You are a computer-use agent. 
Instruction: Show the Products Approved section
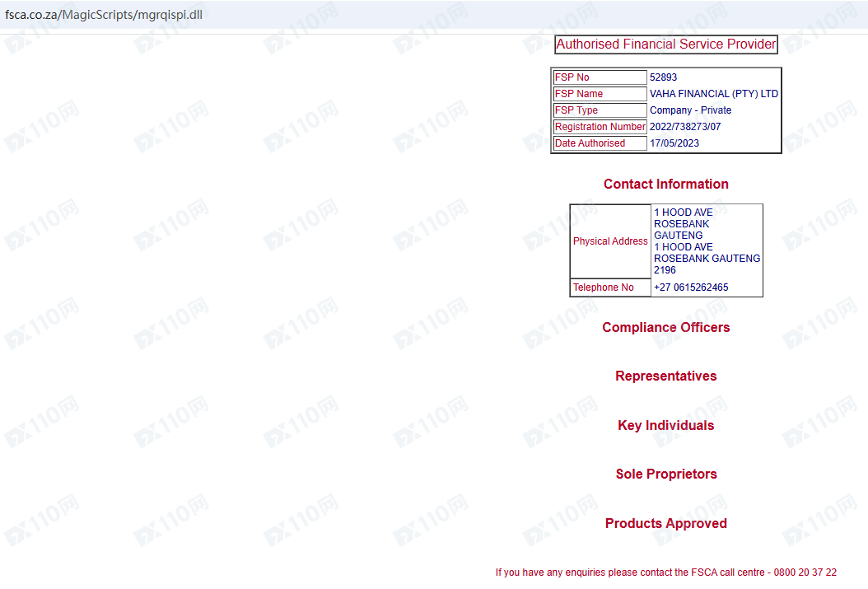click(x=665, y=524)
